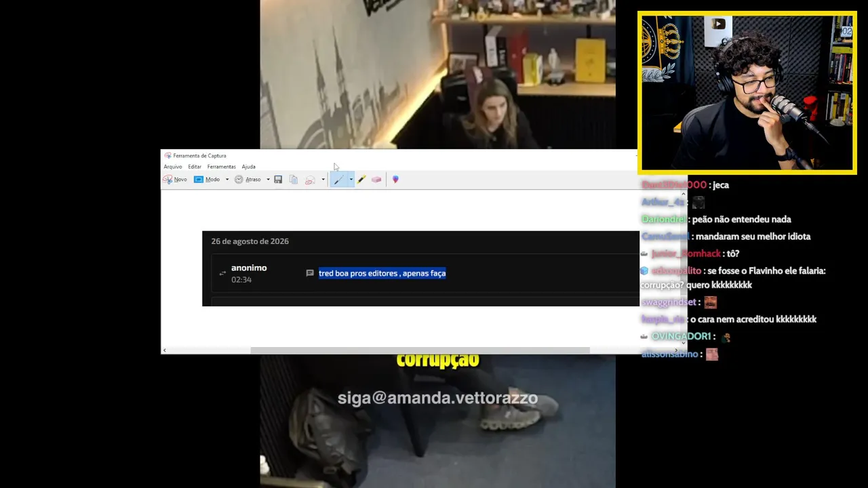The height and width of the screenshot is (488, 868).
Task: Open the Editar menu
Action: coord(195,167)
